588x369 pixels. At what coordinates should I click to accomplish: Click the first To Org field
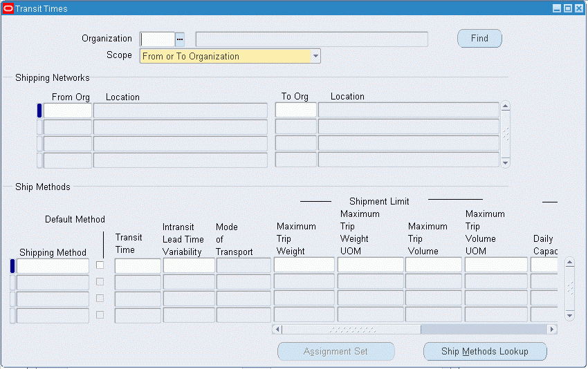(296, 110)
